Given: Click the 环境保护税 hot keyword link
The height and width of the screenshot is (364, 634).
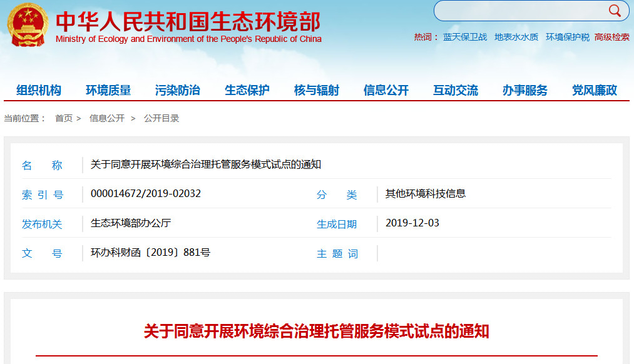Looking at the screenshot, I should tap(568, 37).
